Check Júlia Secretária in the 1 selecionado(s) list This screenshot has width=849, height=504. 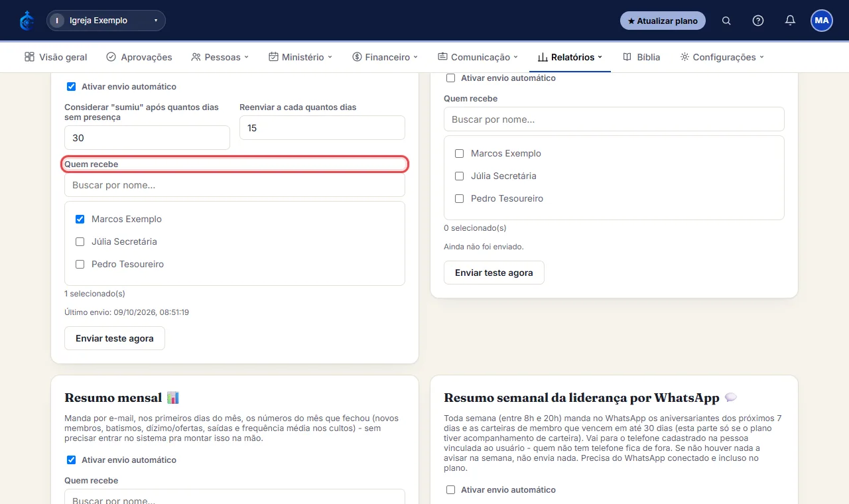tap(80, 241)
